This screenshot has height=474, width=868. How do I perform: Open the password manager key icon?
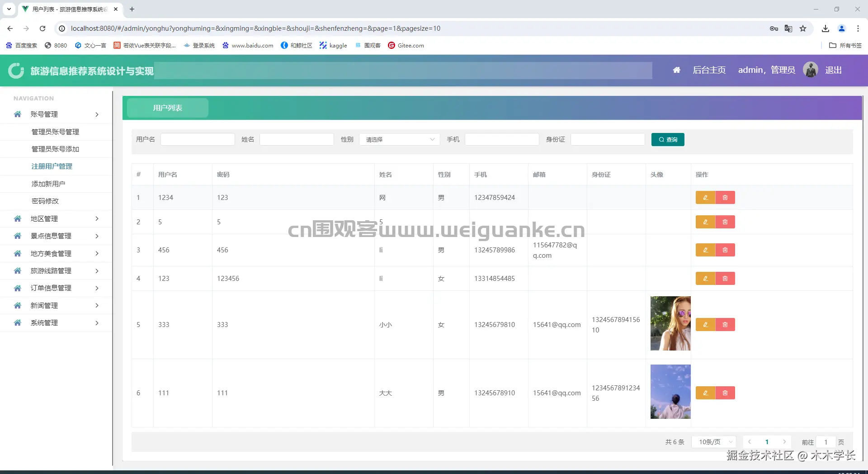[x=774, y=28]
